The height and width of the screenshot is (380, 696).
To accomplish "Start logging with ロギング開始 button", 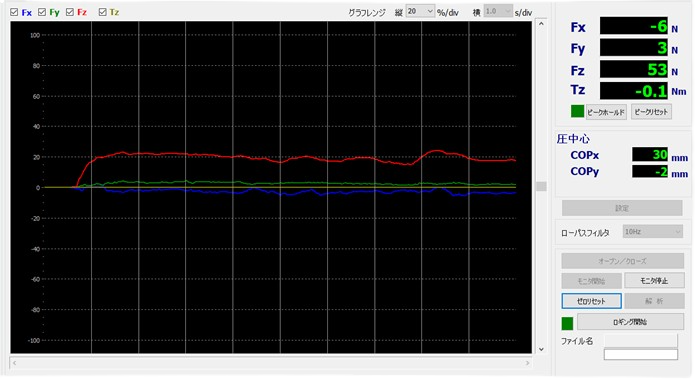I will point(630,322).
